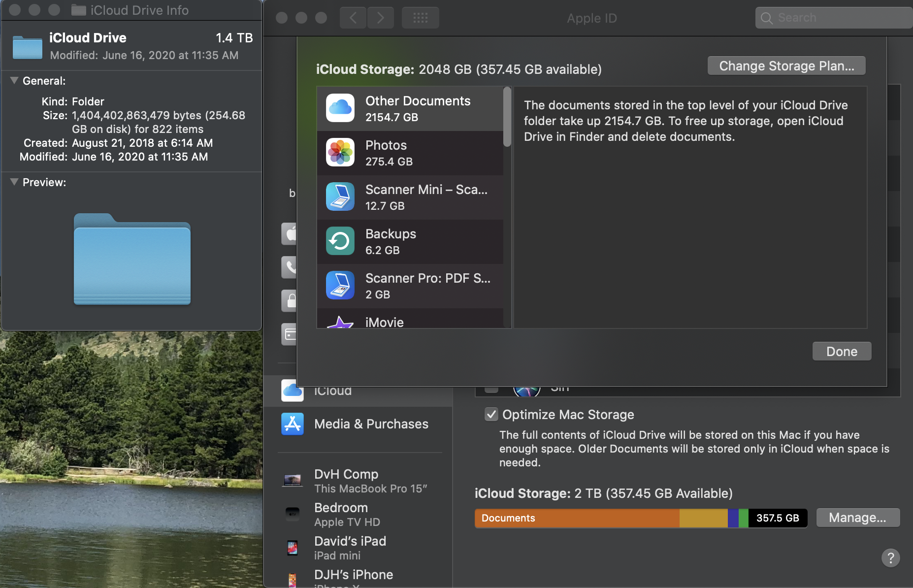
Task: Collapse the General section triangle
Action: (14, 81)
